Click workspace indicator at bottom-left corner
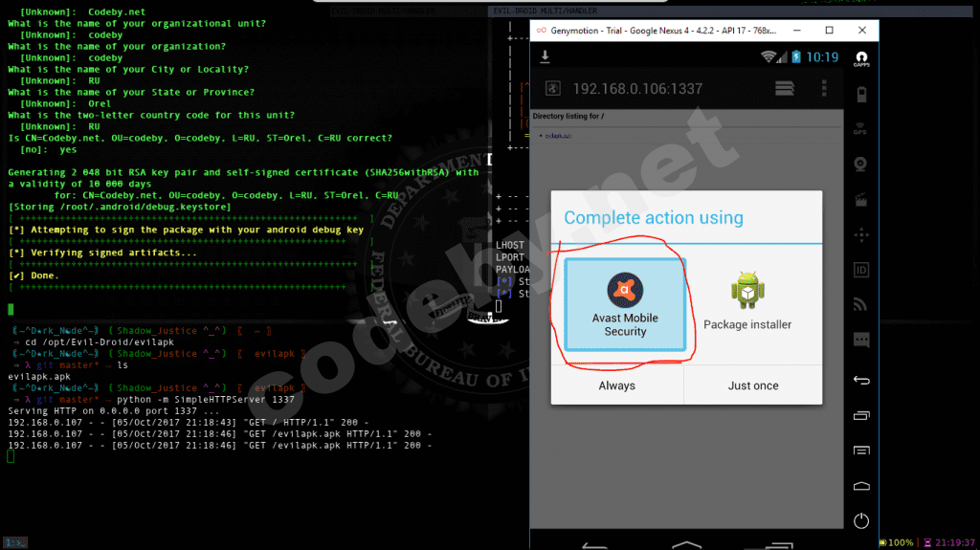The height and width of the screenshot is (550, 980). coord(15,542)
